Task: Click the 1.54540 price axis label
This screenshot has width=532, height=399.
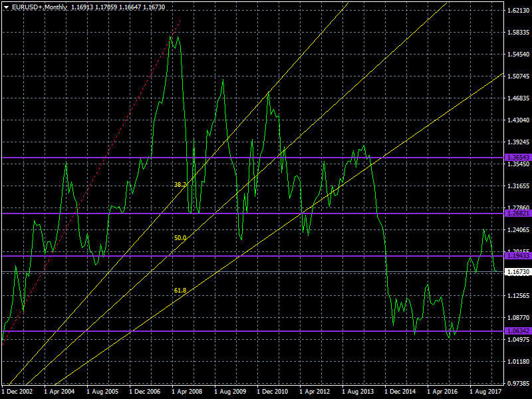Action: [x=518, y=55]
